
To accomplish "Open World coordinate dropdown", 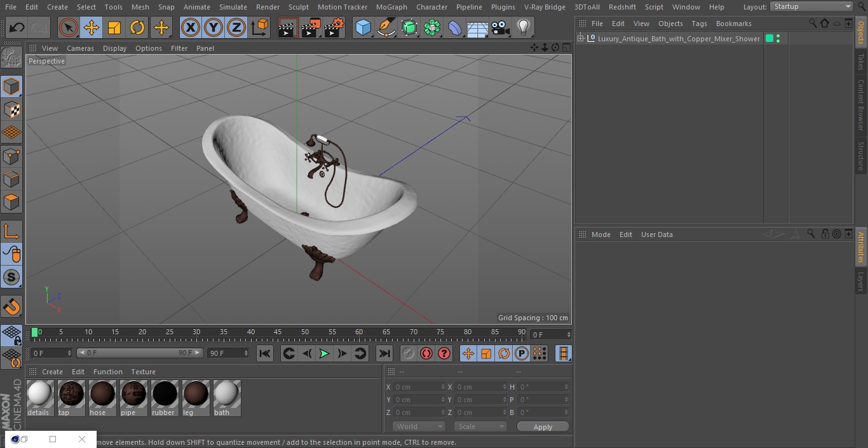I will click(x=419, y=426).
